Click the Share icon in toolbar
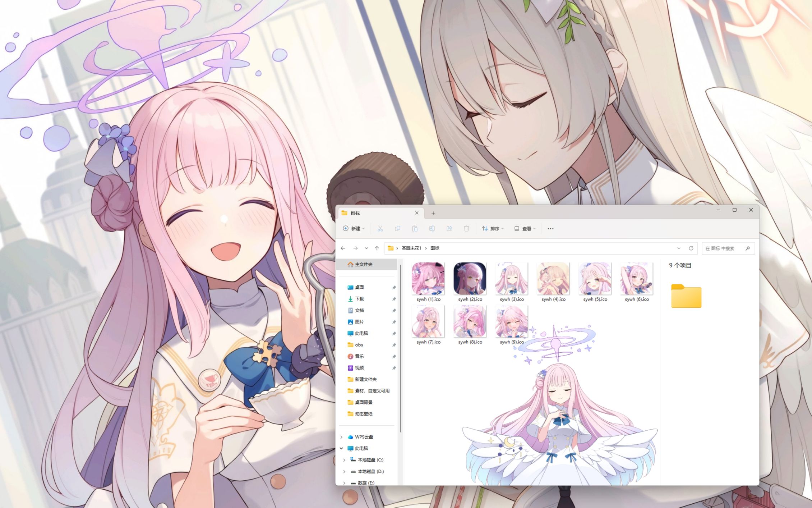Screen dimensions: 812x508 [449, 229]
